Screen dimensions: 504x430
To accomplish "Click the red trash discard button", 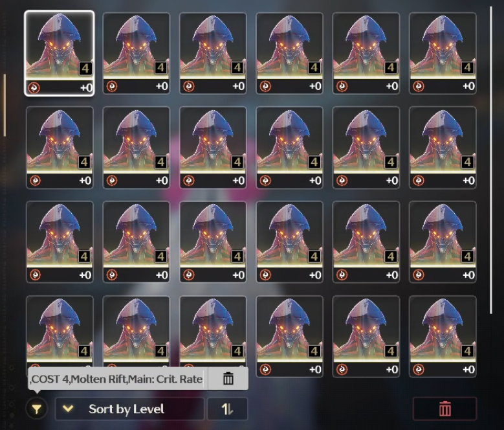I will [445, 409].
